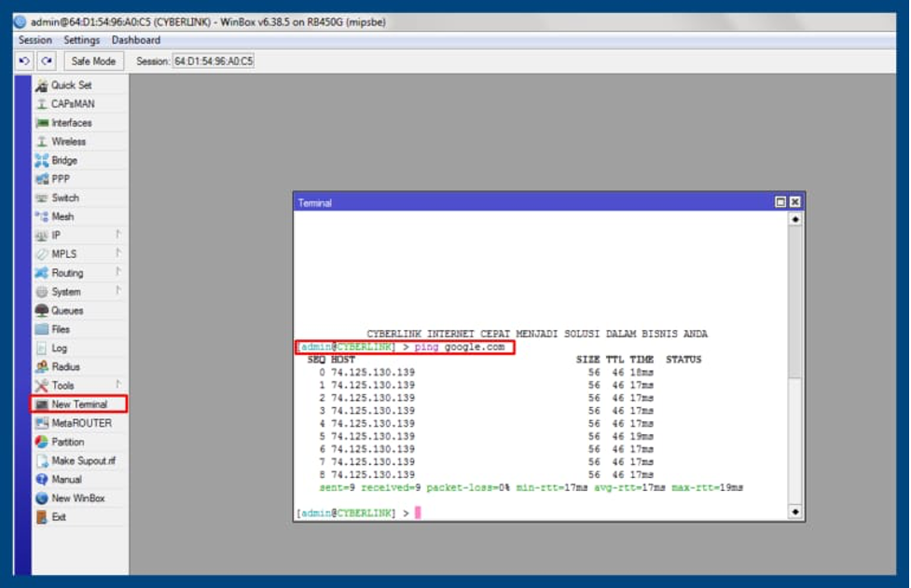The image size is (911, 588).
Task: Click the Terminal scrollbar down arrow
Action: [794, 512]
